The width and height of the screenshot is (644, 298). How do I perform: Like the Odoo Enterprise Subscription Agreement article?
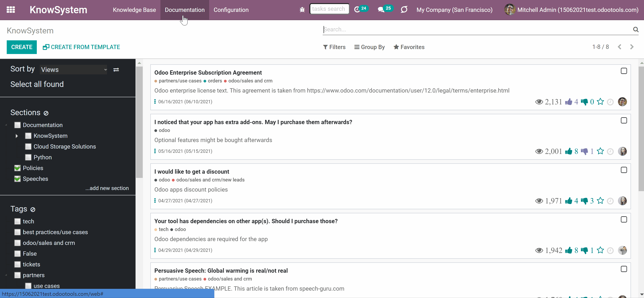(x=569, y=102)
